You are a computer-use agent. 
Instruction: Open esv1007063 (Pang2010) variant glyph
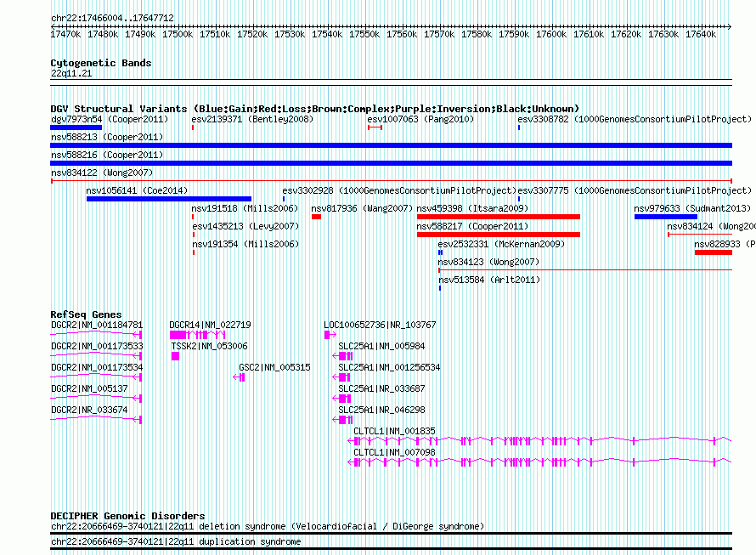[375, 127]
